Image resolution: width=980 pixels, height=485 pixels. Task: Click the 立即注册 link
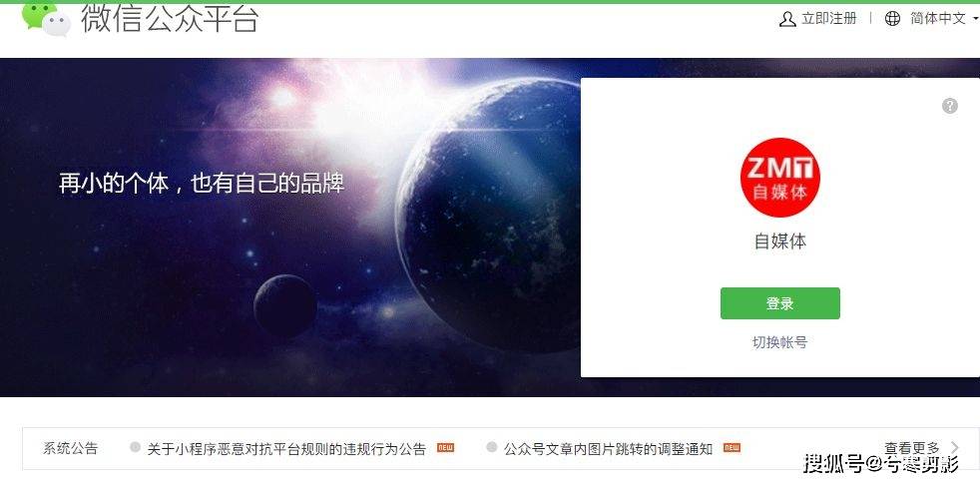pyautogui.click(x=828, y=19)
